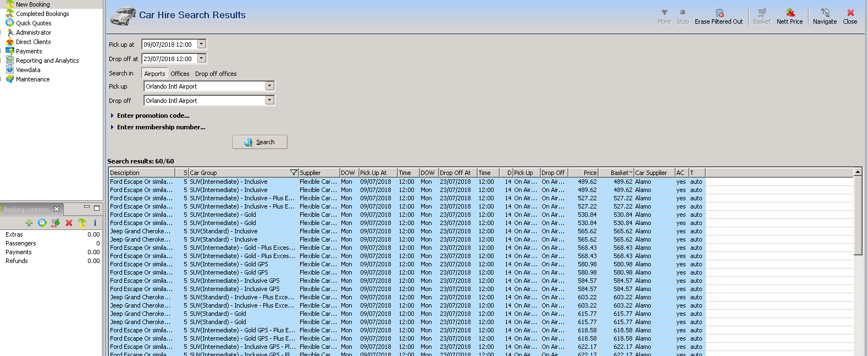This screenshot has height=356, width=868.
Task: Click the results scrollbar up arrow
Action: tap(858, 173)
